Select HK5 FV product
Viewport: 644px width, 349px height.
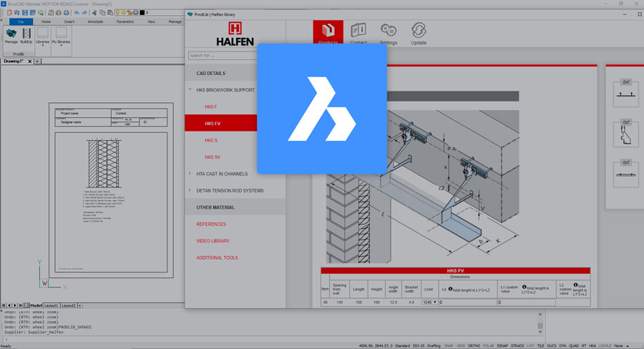coord(221,123)
